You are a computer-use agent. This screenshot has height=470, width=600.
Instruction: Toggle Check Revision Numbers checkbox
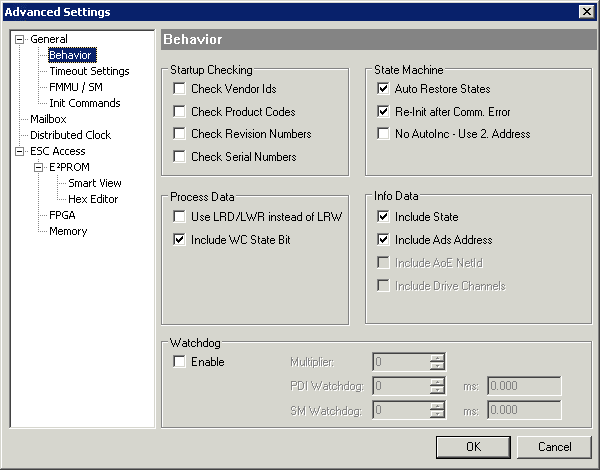pos(179,134)
